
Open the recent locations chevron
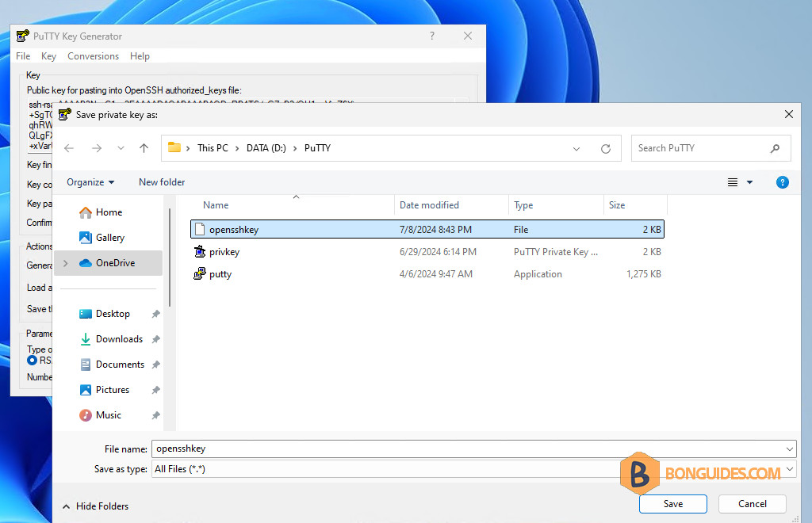coord(121,148)
